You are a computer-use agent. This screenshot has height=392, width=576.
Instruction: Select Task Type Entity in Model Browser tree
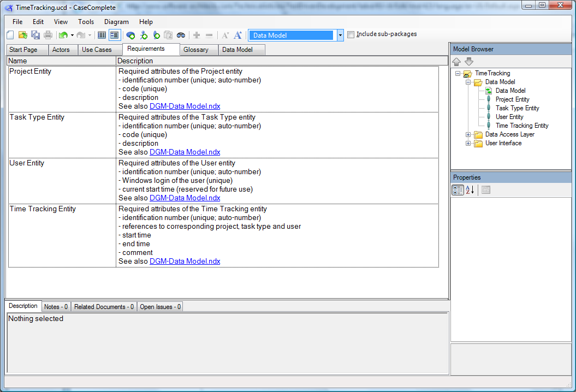517,109
